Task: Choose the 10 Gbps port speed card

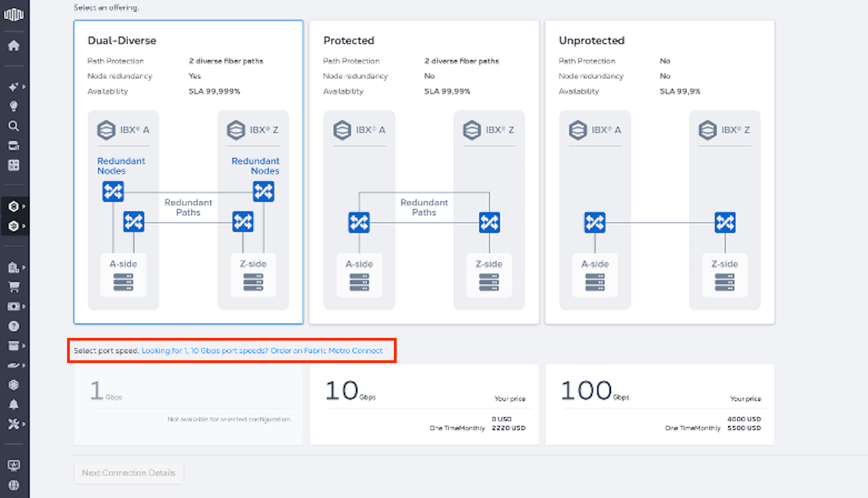Action: (x=424, y=405)
